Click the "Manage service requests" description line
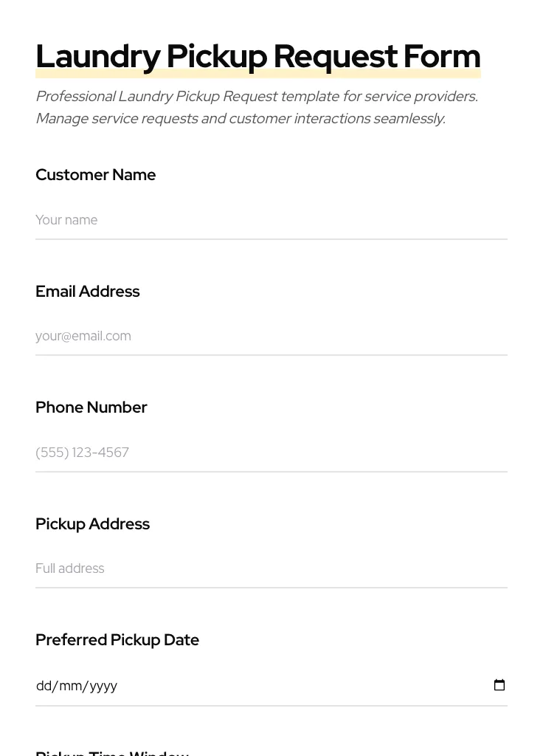543x756 pixels. [241, 119]
